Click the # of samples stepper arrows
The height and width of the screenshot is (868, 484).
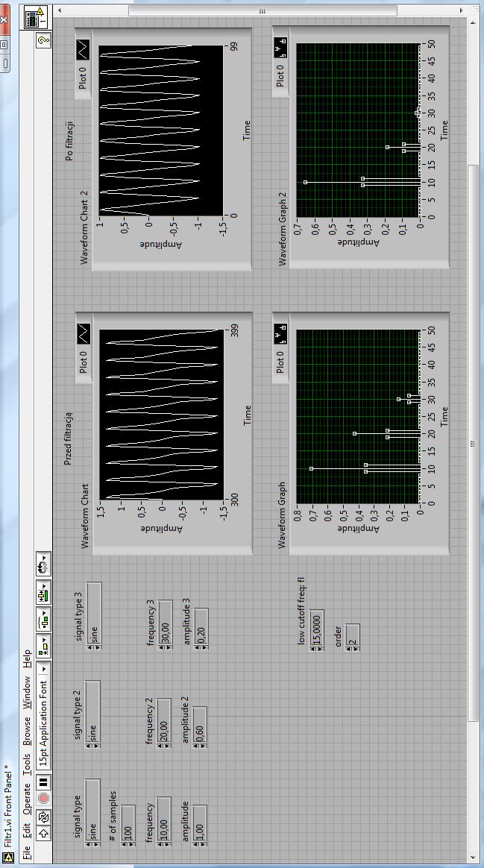128,845
